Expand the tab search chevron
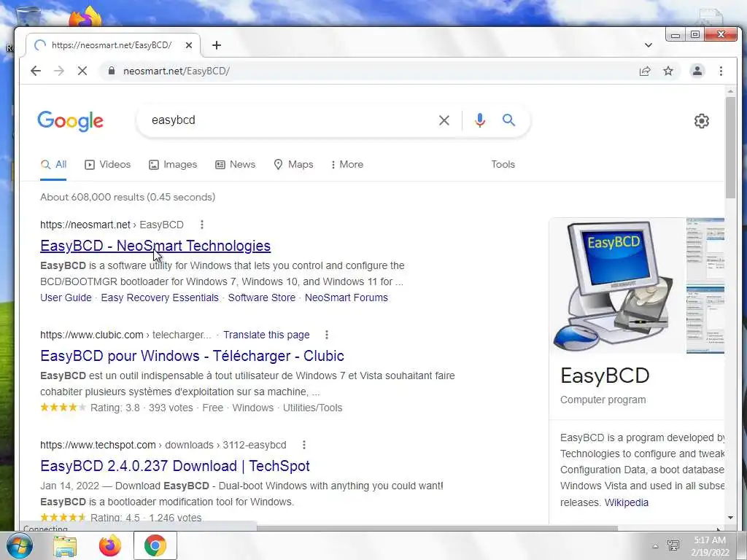The image size is (747, 560). tap(649, 45)
